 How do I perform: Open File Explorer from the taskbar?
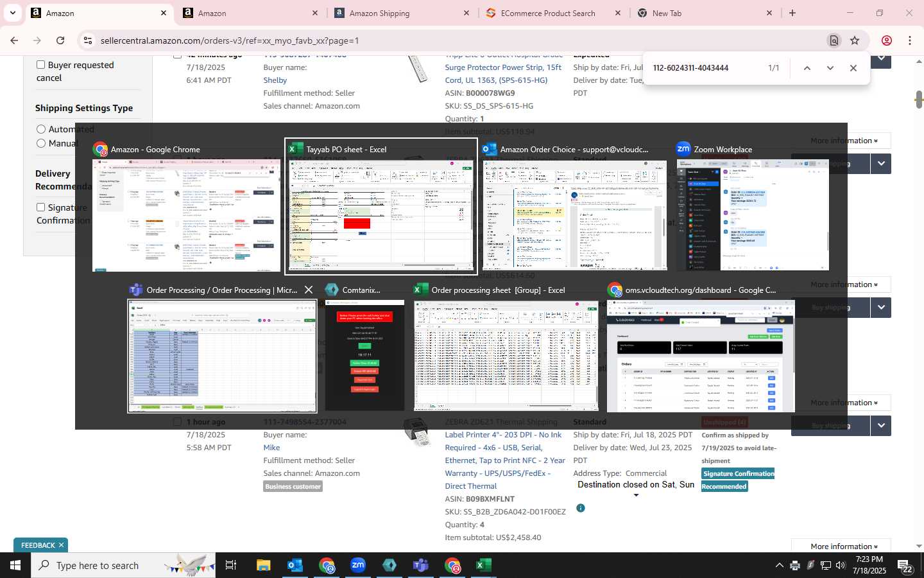coord(264,565)
